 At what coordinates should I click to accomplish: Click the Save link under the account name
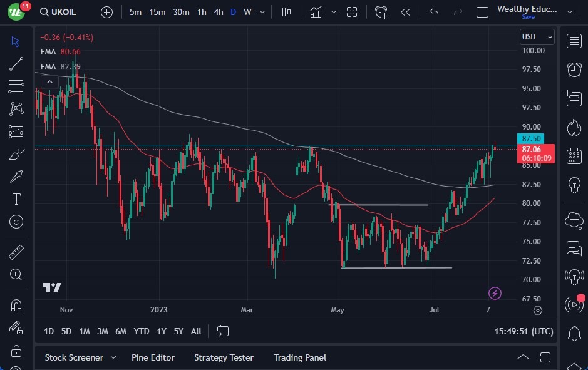pos(529,17)
